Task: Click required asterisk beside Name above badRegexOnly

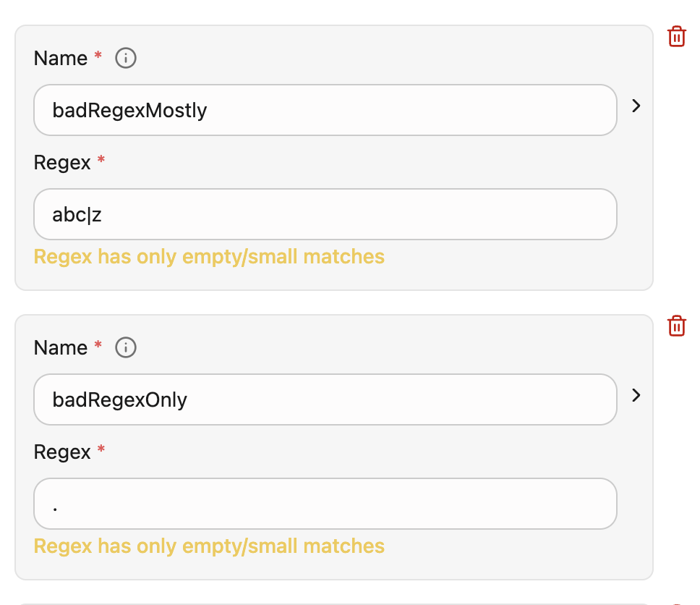Action: [x=98, y=345]
